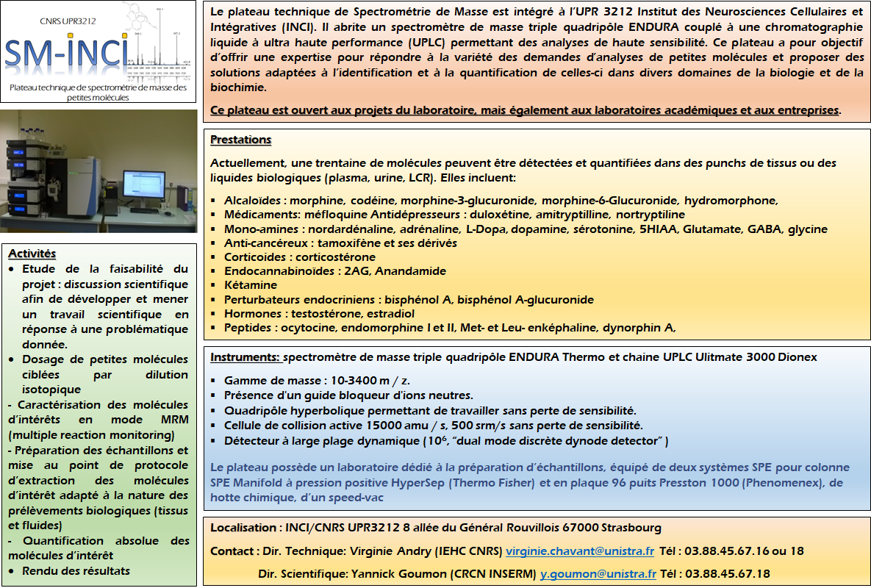This screenshot has height=588, width=871.
Task: Click the 'Corticoides : corticostérone' bullet item
Action: click(299, 257)
